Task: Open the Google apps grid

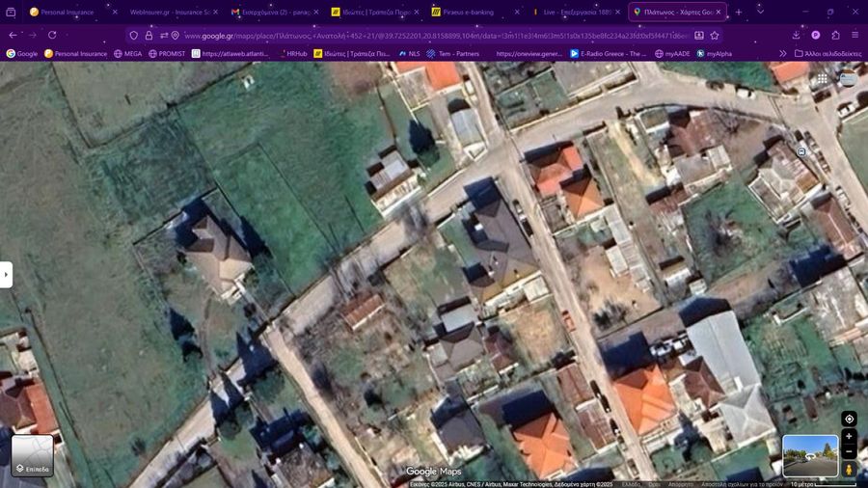Action: [x=821, y=80]
